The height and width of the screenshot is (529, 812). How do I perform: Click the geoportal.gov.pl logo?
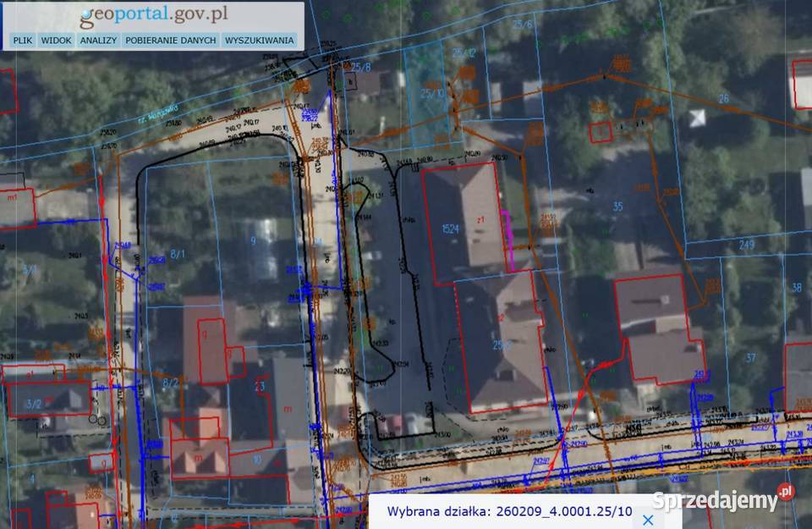click(x=153, y=15)
